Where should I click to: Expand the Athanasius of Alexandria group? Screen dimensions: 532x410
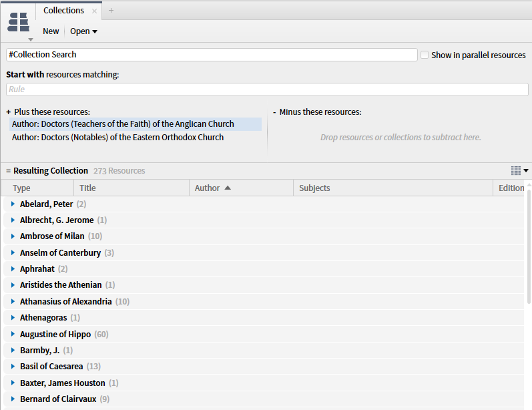click(13, 302)
